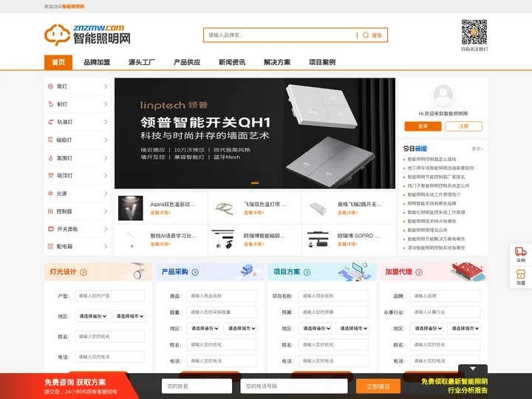
Task: Open the 源头工厂 menu item
Action: click(x=142, y=62)
